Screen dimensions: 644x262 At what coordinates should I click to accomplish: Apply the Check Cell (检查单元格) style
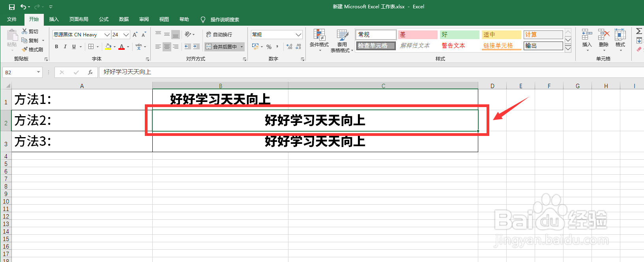click(376, 46)
